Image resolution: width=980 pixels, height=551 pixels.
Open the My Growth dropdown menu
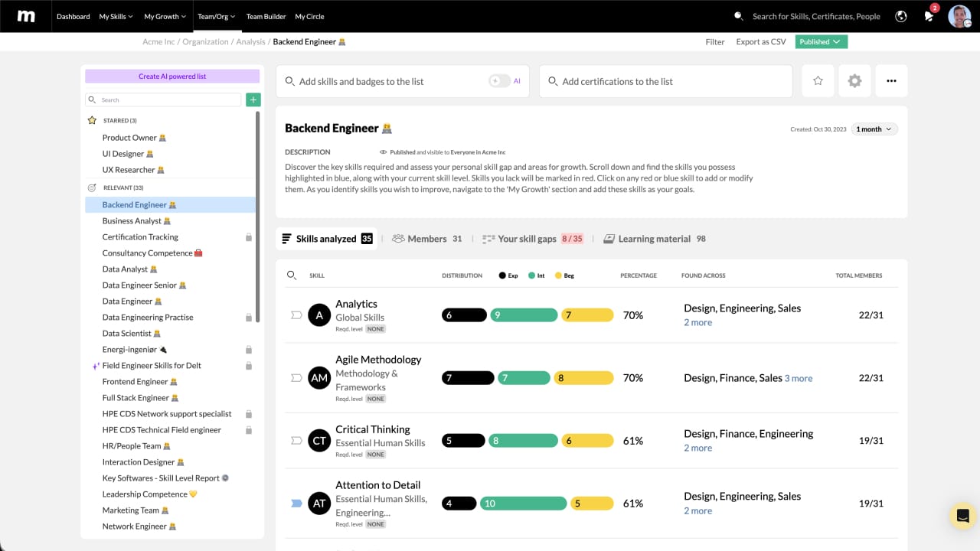(x=165, y=16)
